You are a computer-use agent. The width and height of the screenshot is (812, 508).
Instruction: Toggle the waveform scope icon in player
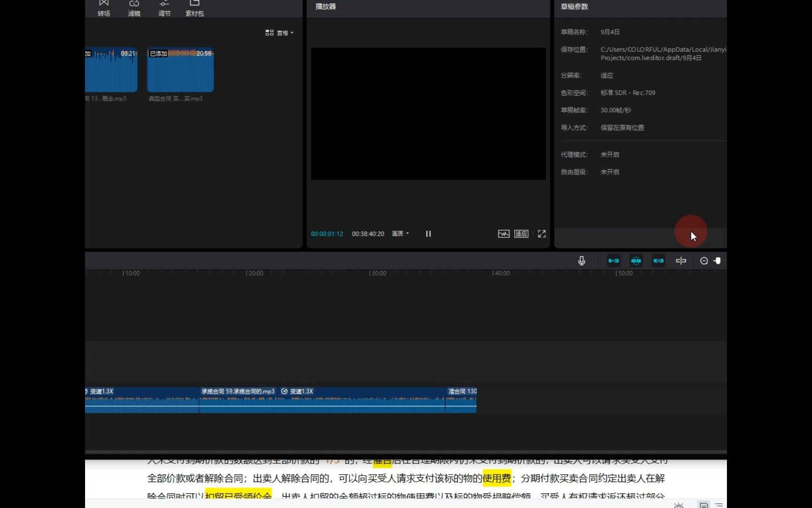click(504, 234)
